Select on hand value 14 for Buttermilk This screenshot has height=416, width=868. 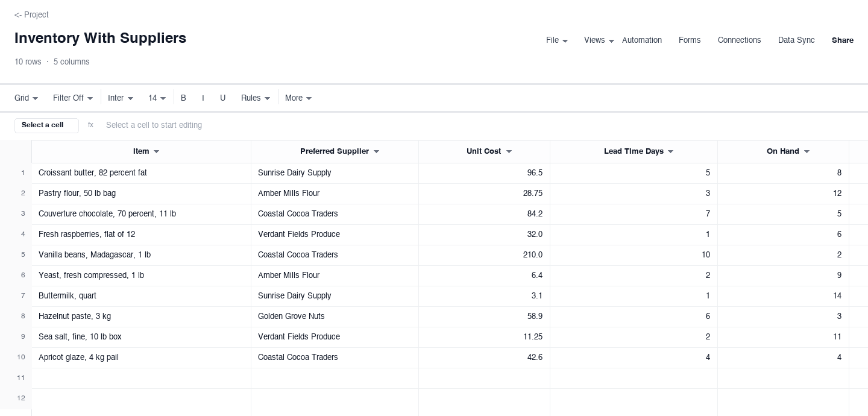783,296
